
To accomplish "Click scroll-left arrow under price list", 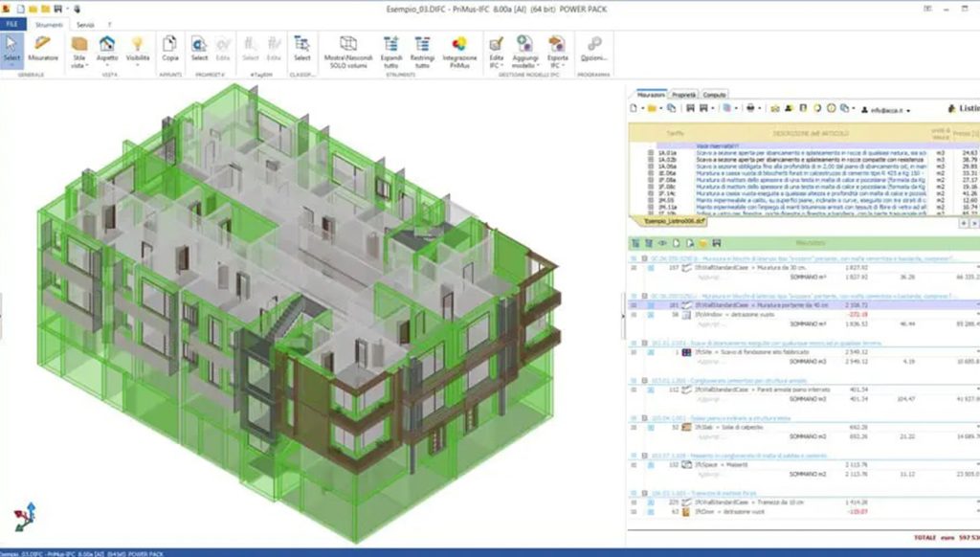I will [963, 223].
